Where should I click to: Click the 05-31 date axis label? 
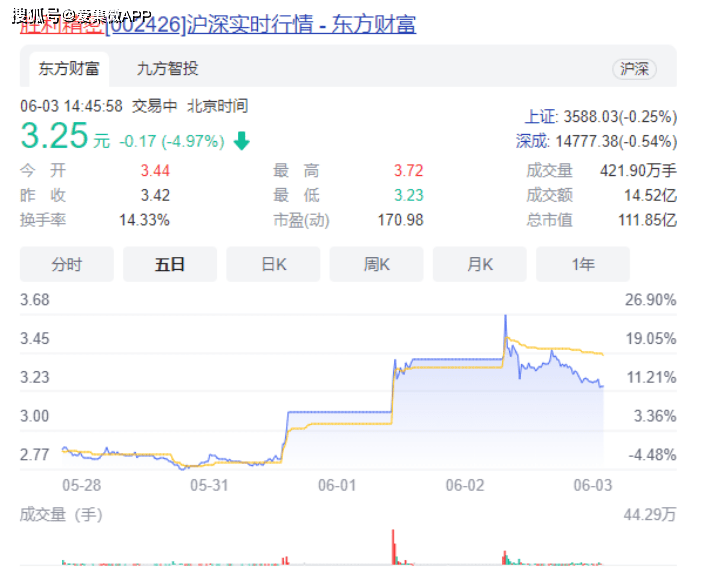pos(209,485)
